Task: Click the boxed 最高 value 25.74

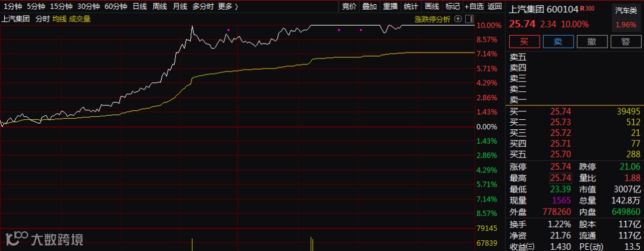Action: click(561, 178)
